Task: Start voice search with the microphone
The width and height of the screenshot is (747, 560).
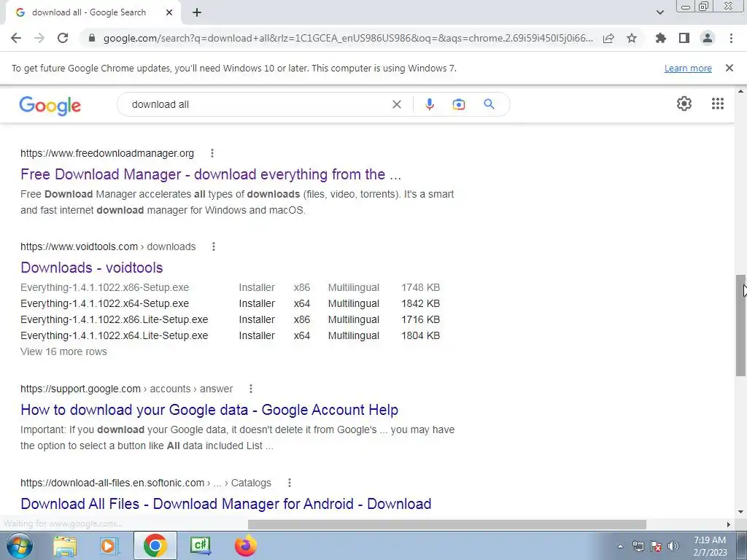Action: (429, 104)
